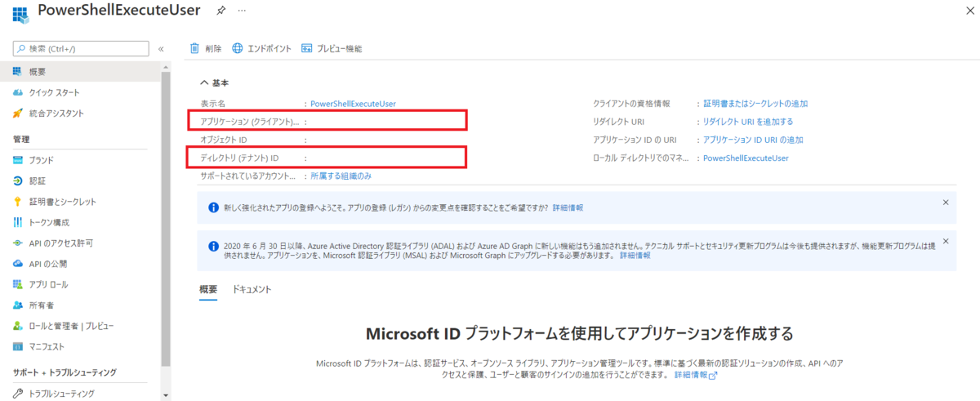
Task: Dismiss the ADAL deprecation banner
Action: click(946, 242)
